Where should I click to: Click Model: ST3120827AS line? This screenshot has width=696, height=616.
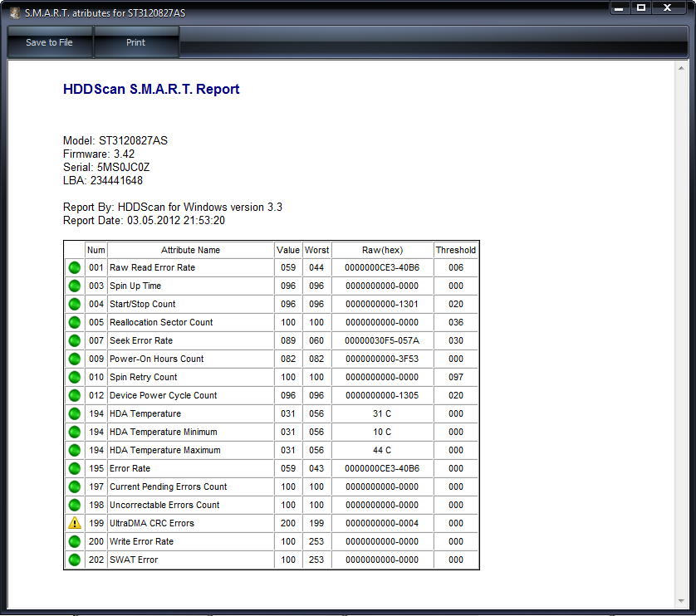click(x=115, y=140)
